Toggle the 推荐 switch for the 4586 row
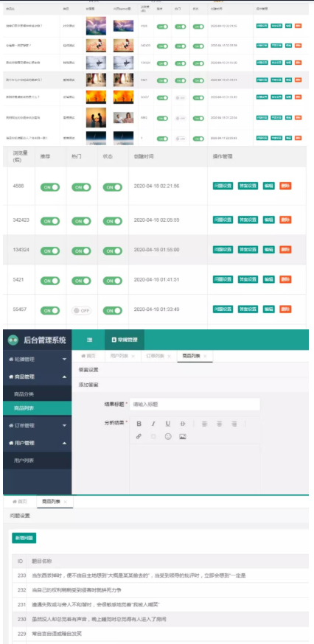This screenshot has width=314, height=644. tap(49, 187)
